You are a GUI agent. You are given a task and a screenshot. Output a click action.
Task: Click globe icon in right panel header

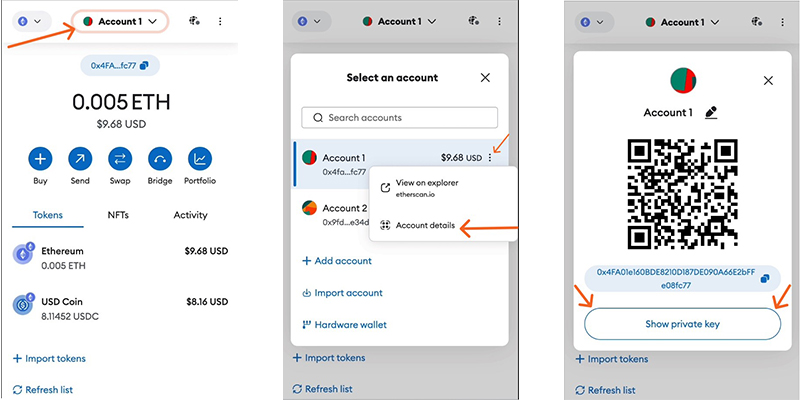[757, 22]
